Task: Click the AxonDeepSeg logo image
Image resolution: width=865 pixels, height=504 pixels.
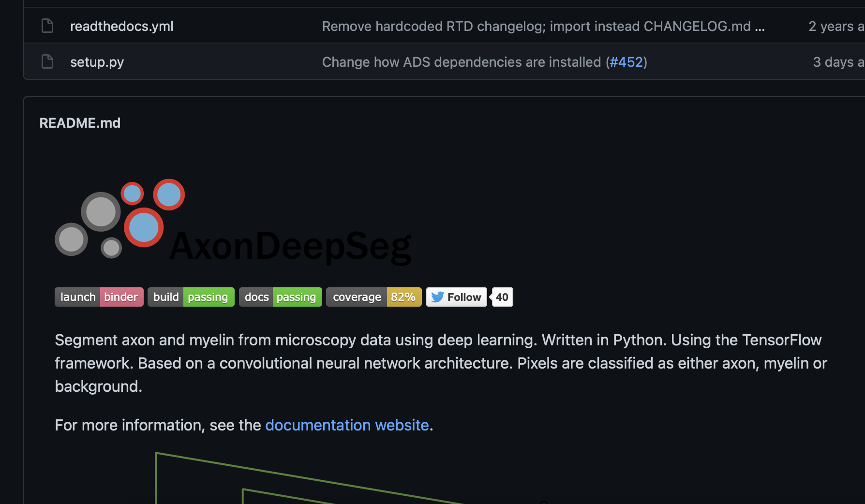Action: pyautogui.click(x=232, y=221)
